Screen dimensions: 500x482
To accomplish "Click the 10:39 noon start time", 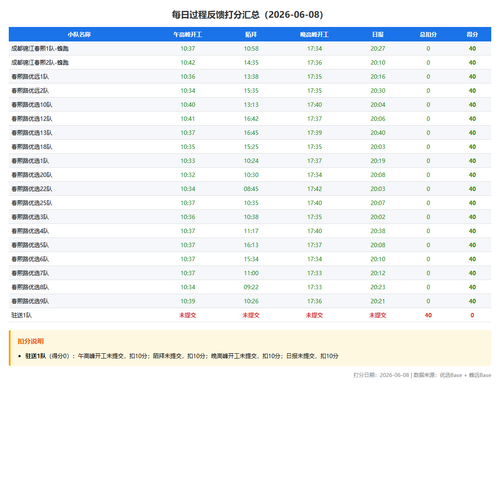I will pos(188,301).
